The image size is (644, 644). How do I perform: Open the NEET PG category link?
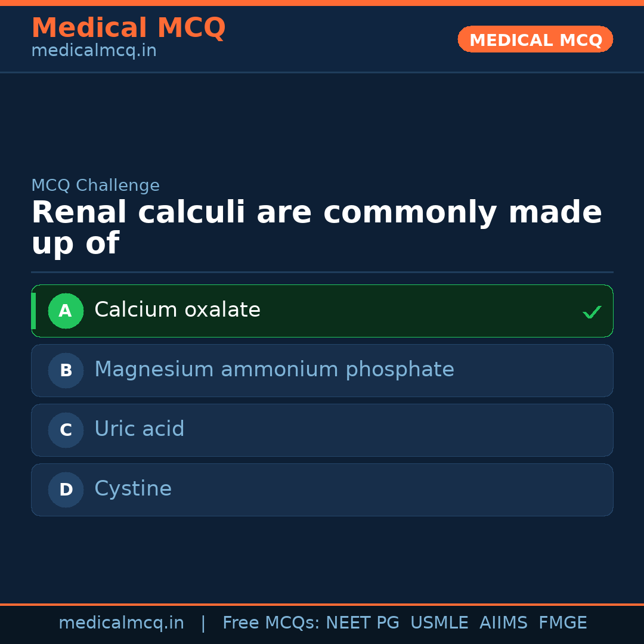click(x=362, y=622)
